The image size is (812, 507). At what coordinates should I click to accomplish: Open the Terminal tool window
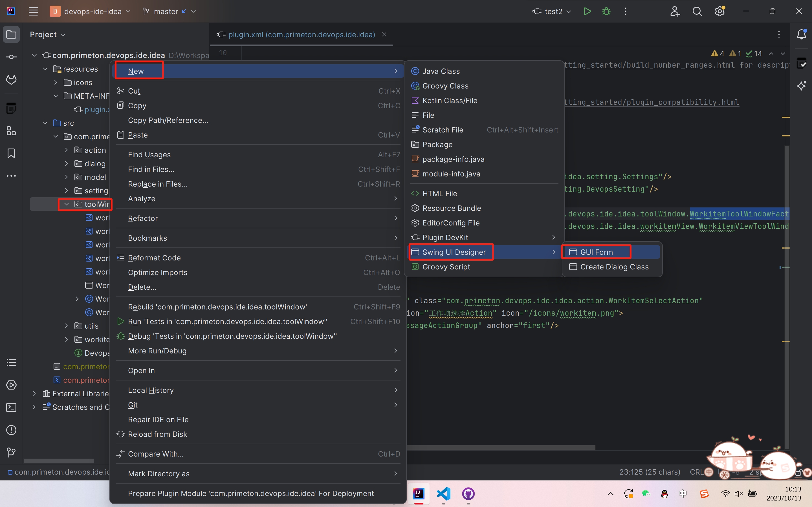(11, 408)
